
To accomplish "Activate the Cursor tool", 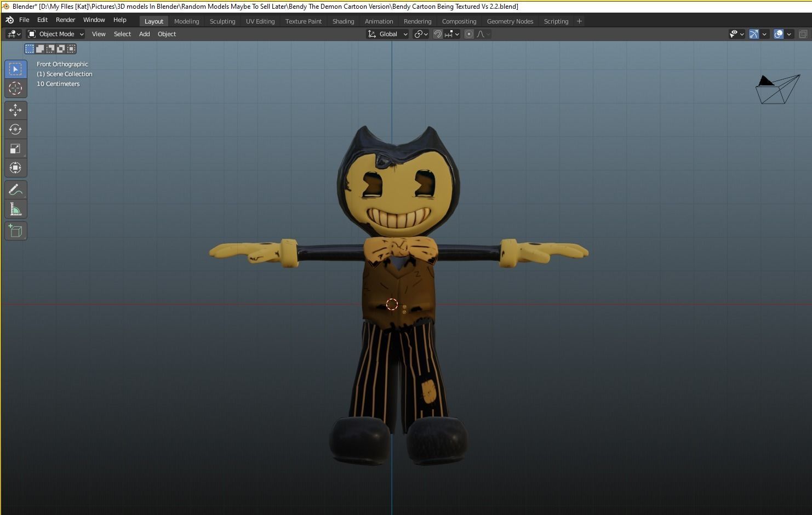I will tap(15, 88).
